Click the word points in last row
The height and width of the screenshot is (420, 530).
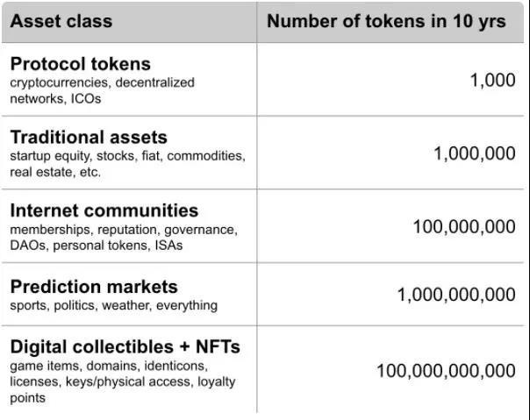point(28,398)
